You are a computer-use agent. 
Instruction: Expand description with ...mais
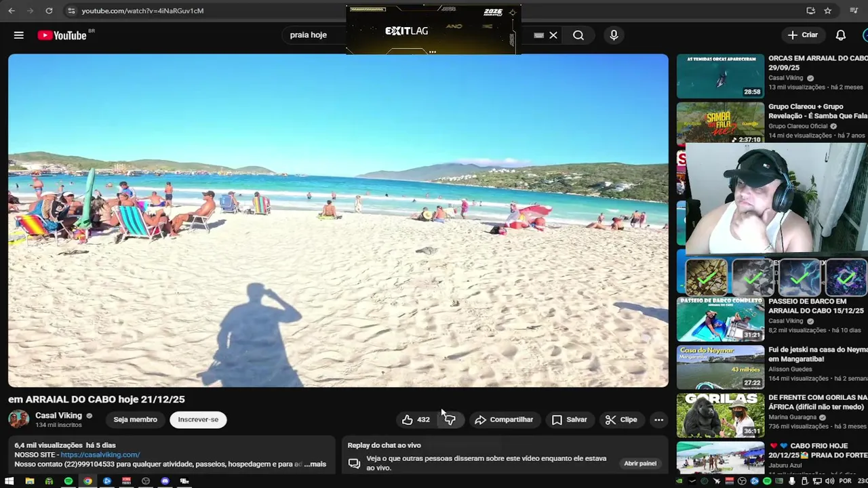coord(315,464)
